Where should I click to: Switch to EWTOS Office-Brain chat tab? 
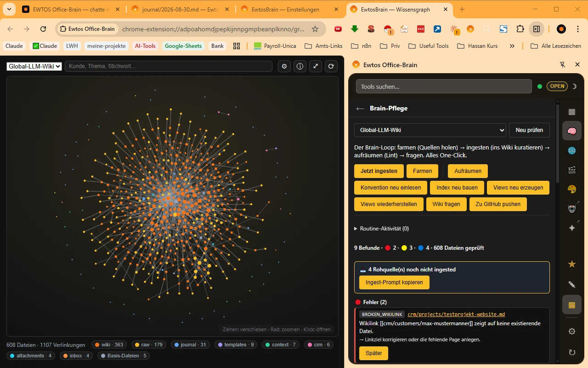coord(71,9)
